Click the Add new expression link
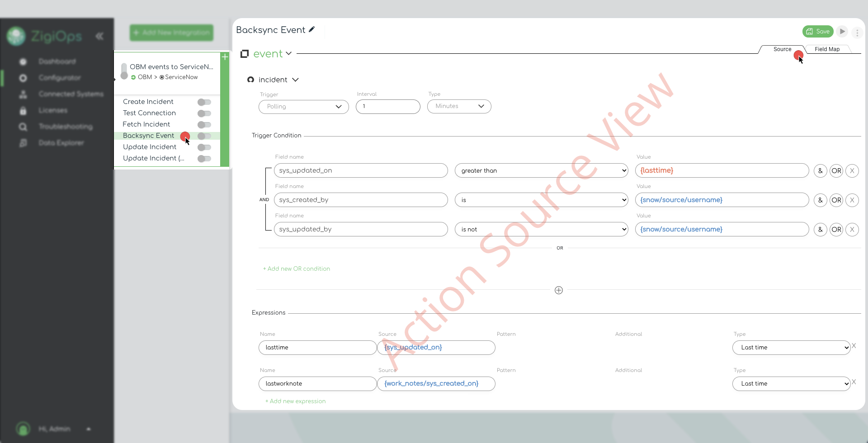The height and width of the screenshot is (443, 868). pos(296,401)
